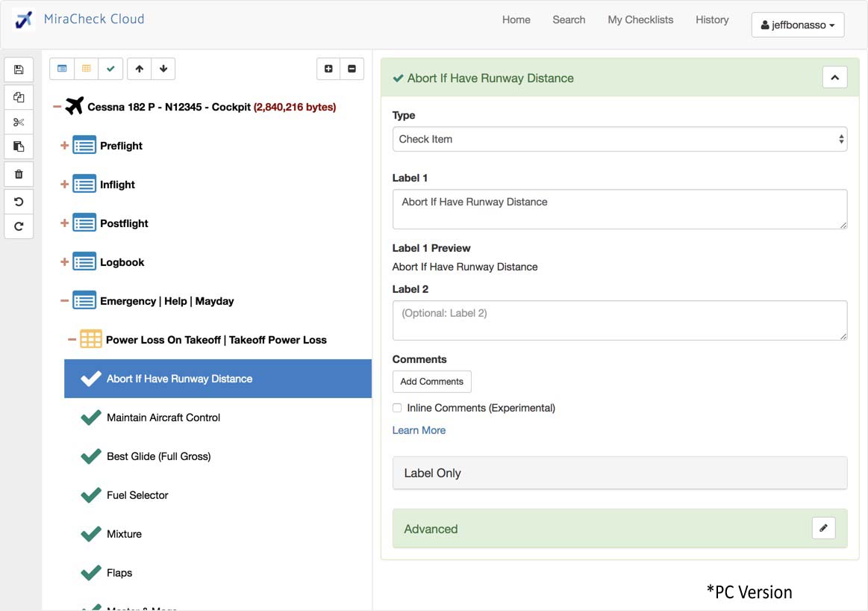Select the Mixture check item
This screenshot has width=868, height=611.
pyautogui.click(x=124, y=534)
